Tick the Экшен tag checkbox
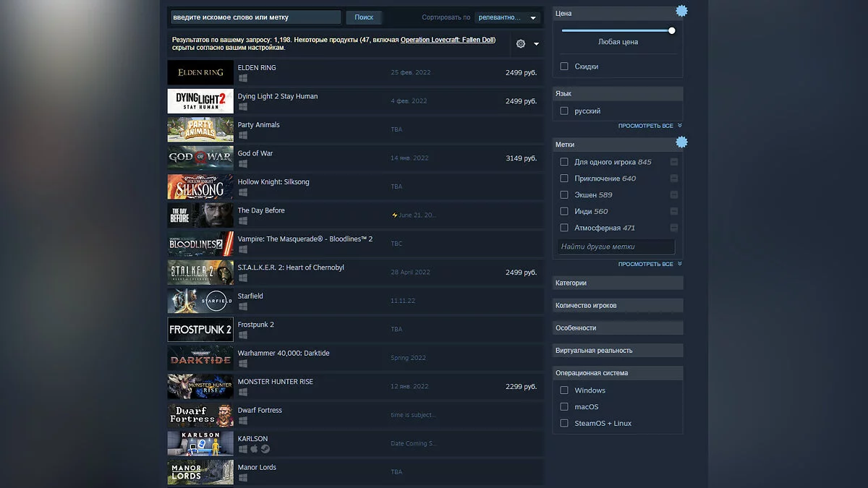868x488 pixels. 564,195
